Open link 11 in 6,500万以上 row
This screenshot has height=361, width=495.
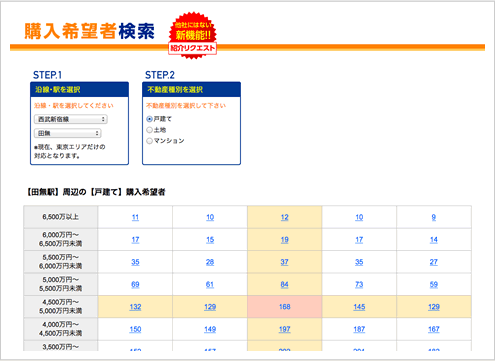point(135,217)
